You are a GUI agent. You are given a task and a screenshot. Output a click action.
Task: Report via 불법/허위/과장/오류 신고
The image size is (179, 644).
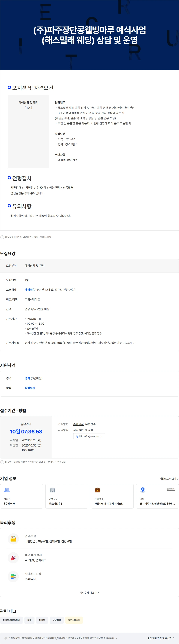click(x=161, y=638)
